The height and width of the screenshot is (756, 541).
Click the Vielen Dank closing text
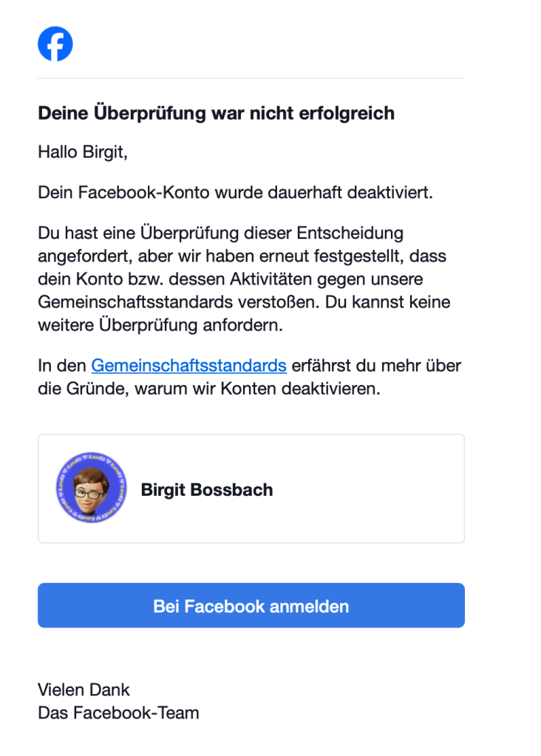[x=84, y=689]
